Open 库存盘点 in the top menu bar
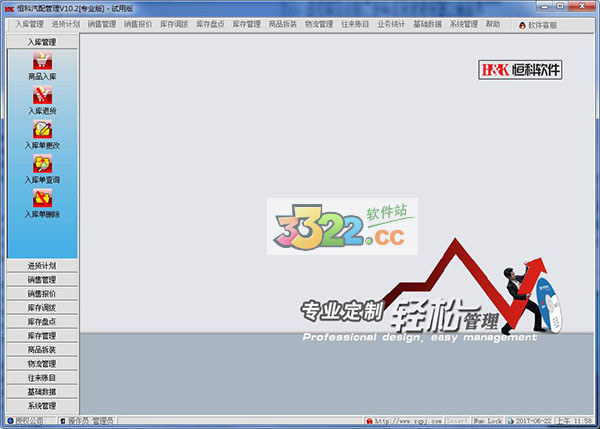600x429 pixels. tap(210, 24)
